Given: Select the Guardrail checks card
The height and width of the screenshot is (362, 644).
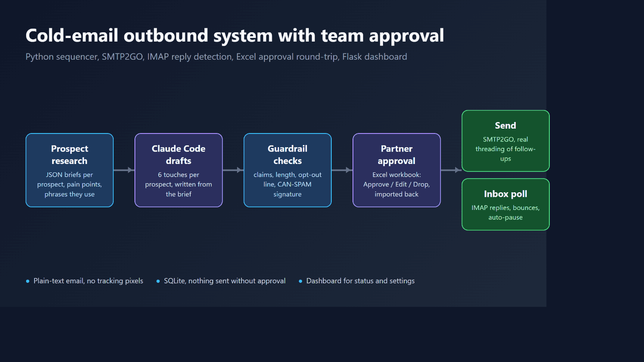Looking at the screenshot, I should (x=287, y=170).
